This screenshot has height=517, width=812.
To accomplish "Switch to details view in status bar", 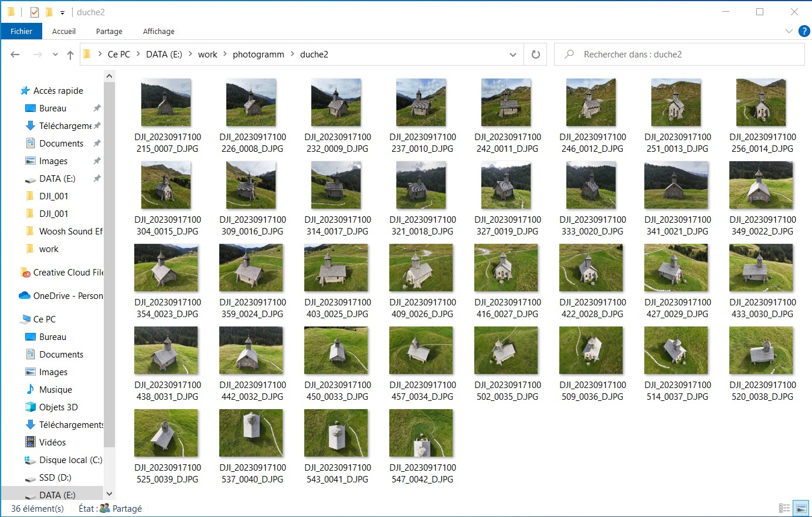I will tap(784, 508).
